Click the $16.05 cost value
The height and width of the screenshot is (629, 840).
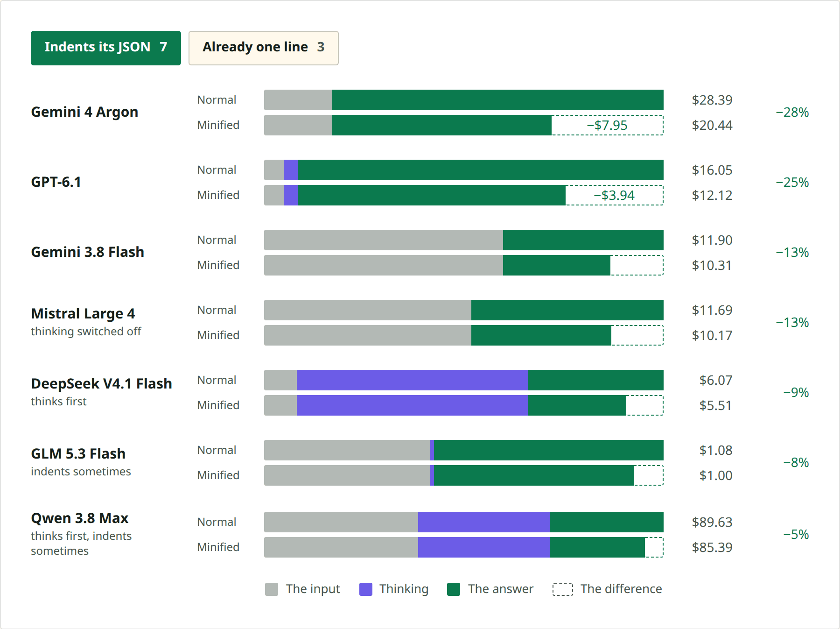[x=712, y=170]
